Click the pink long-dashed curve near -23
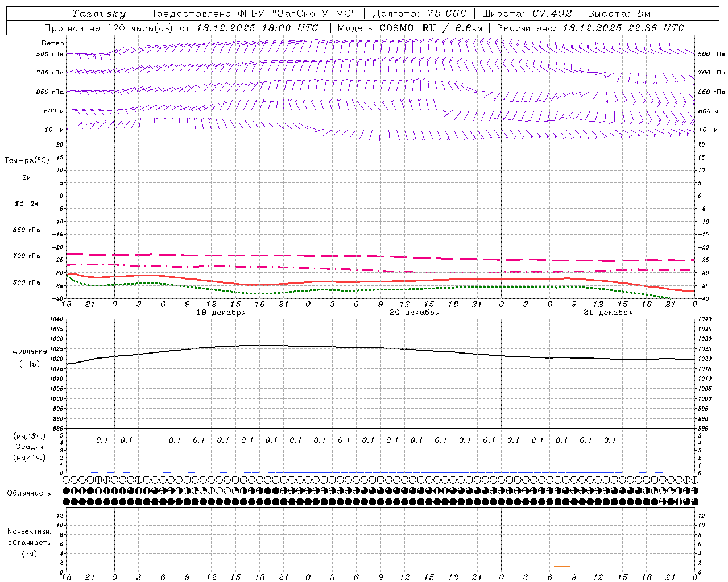728x582 pixels. (x=381, y=256)
